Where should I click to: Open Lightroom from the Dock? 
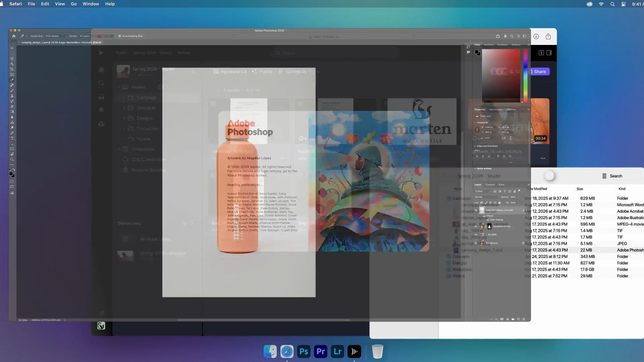pyautogui.click(x=337, y=351)
